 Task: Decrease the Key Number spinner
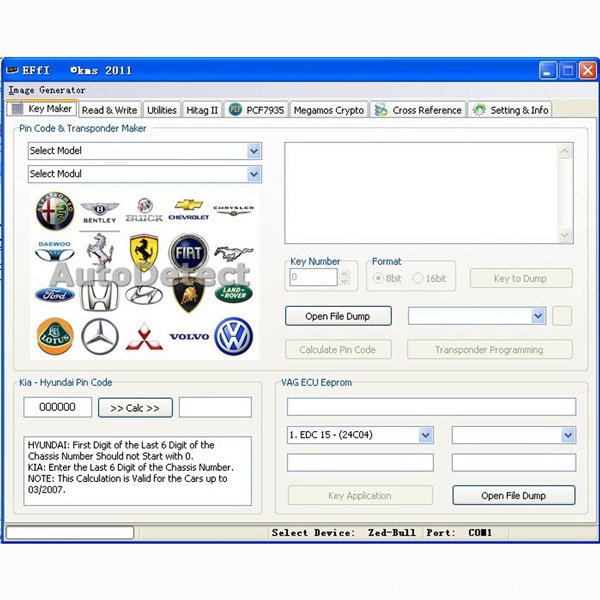(344, 281)
